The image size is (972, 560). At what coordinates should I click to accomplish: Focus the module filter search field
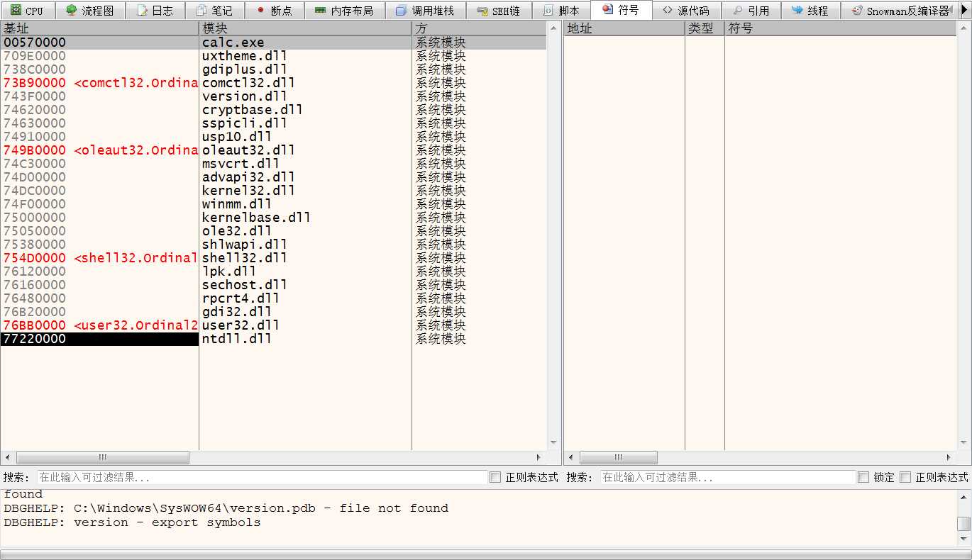261,477
